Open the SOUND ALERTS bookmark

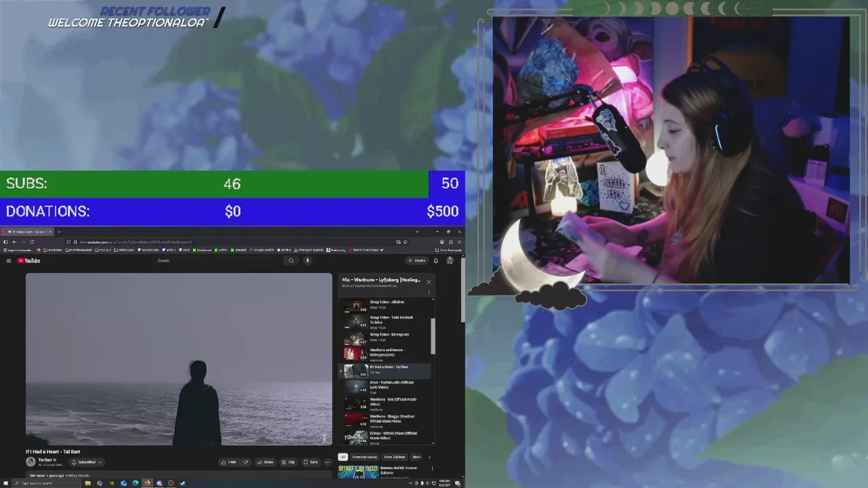pyautogui.click(x=262, y=250)
